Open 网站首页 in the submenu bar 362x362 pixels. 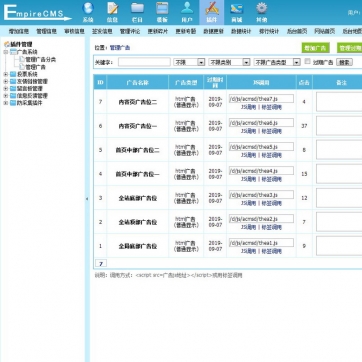tap(324, 31)
